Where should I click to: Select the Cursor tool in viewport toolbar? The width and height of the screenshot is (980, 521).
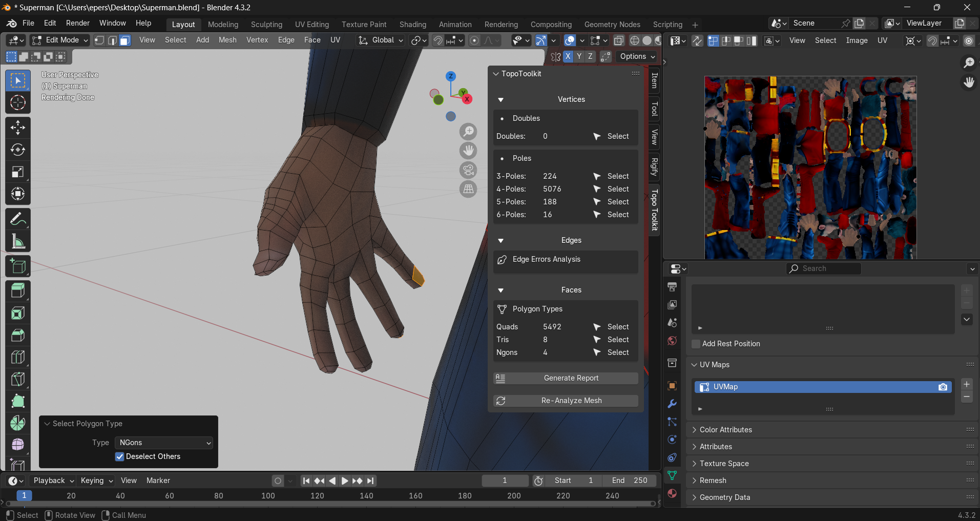tap(18, 102)
